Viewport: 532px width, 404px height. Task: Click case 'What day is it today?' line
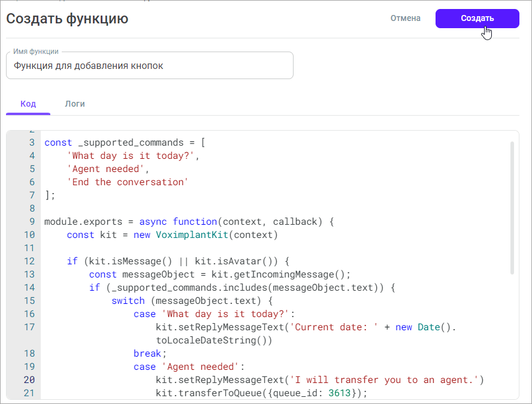214,314
